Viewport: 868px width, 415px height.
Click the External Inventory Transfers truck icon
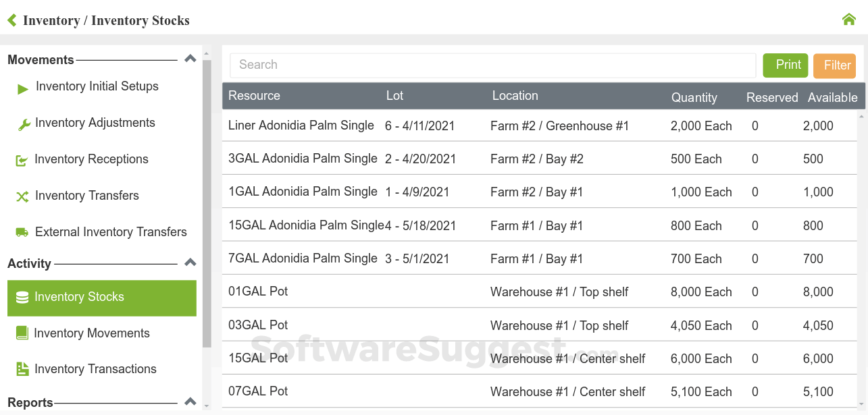[x=22, y=233]
